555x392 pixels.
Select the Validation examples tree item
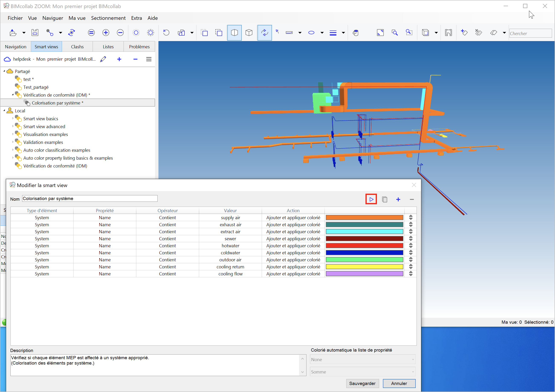pyautogui.click(x=43, y=142)
